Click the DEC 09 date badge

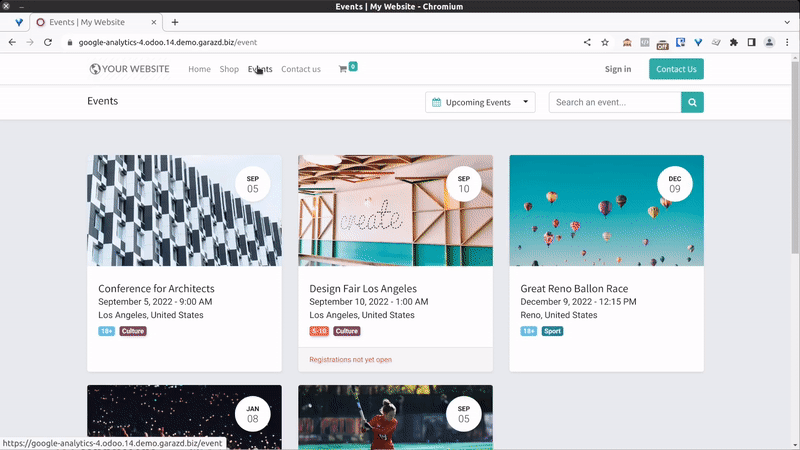point(674,184)
